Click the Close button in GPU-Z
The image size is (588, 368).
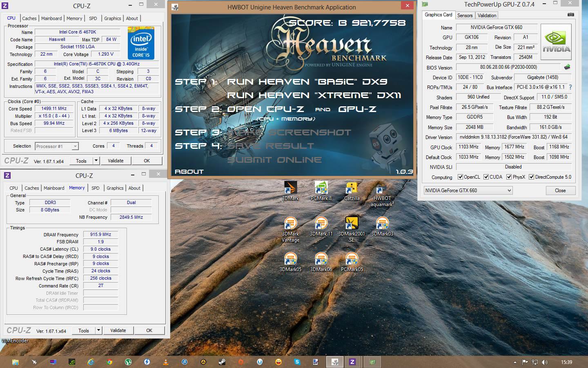pos(560,191)
